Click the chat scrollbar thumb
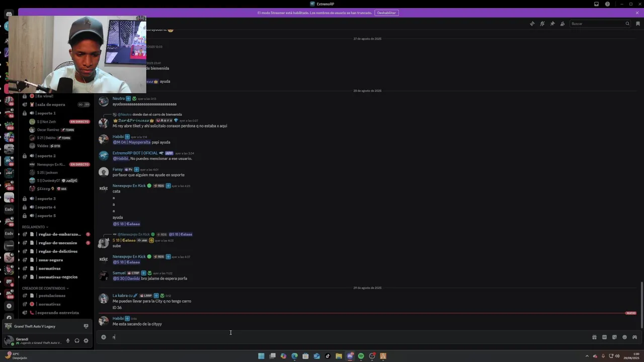644x362 pixels. click(x=641, y=305)
